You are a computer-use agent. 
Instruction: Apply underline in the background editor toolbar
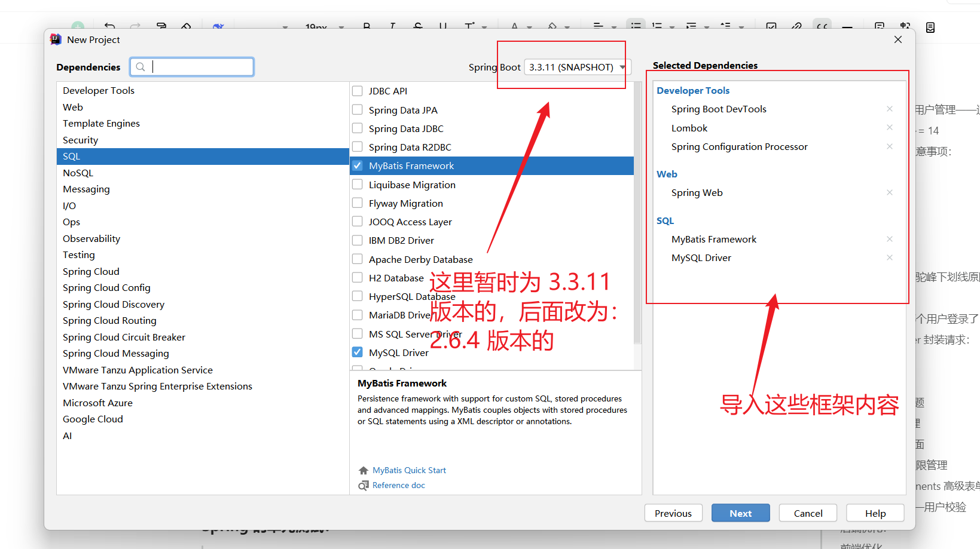click(x=443, y=26)
